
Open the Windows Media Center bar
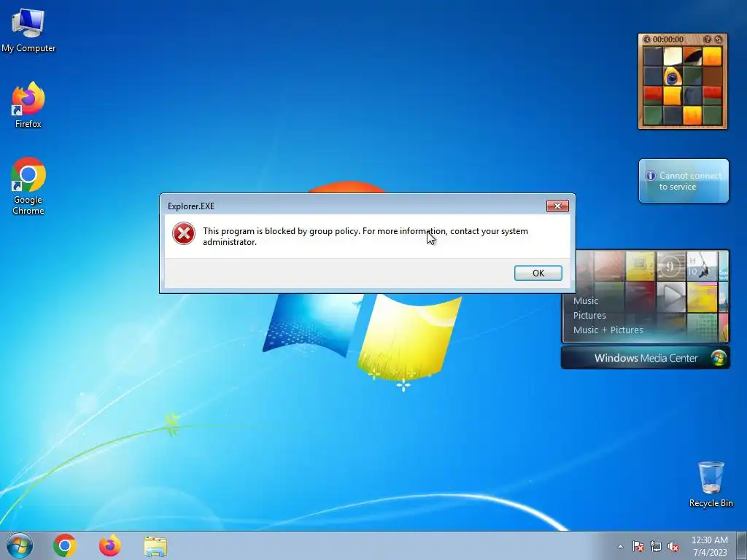pos(645,358)
